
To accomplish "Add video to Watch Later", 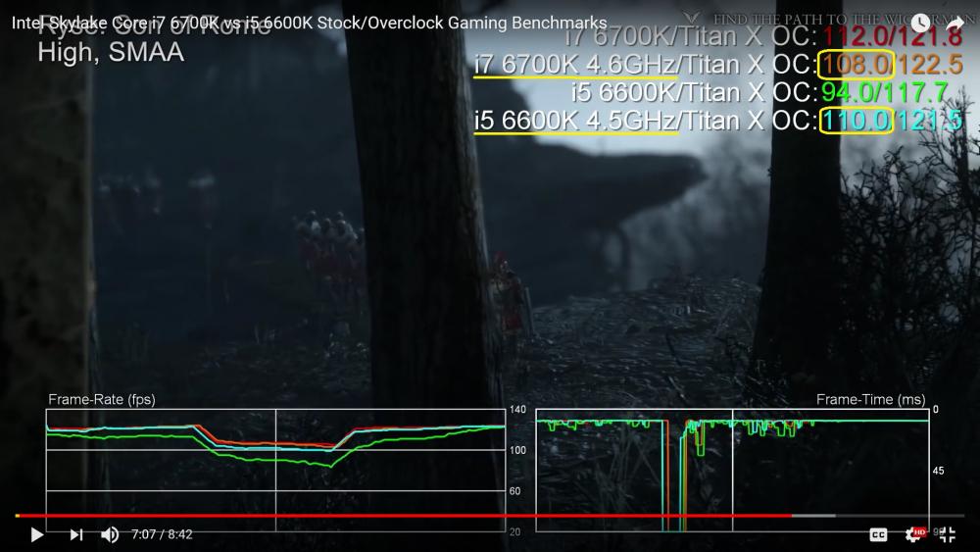I will pyautogui.click(x=919, y=24).
